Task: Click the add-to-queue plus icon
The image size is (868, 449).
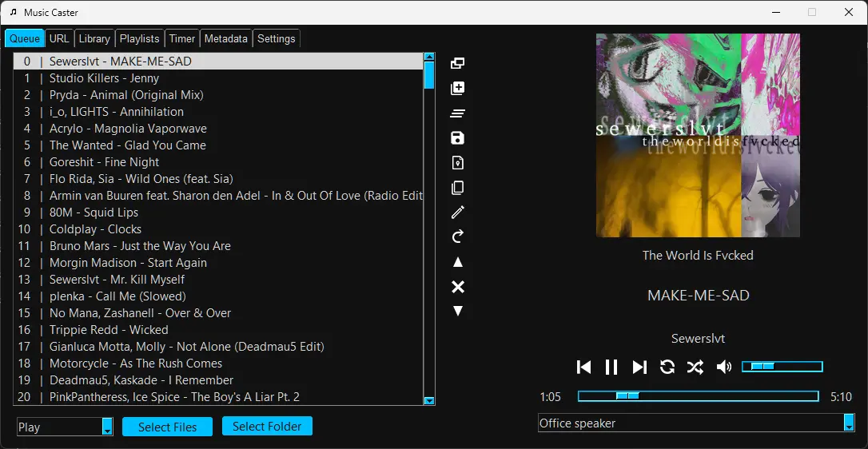Action: coord(458,88)
